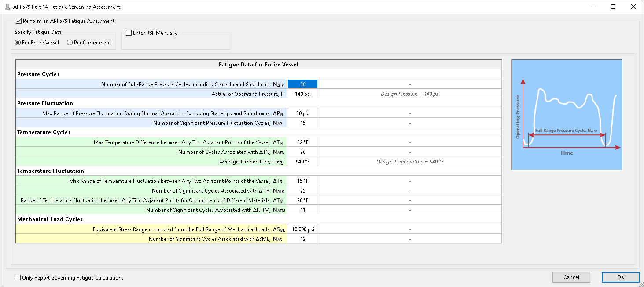
Task: Edit the full-range pressure cycles value 50
Action: click(302, 84)
